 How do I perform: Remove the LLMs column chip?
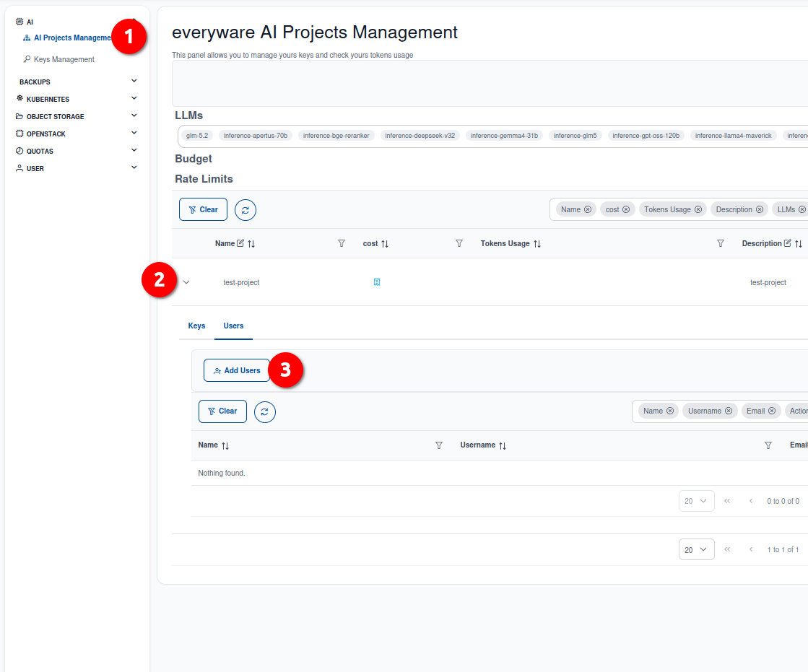tap(802, 209)
